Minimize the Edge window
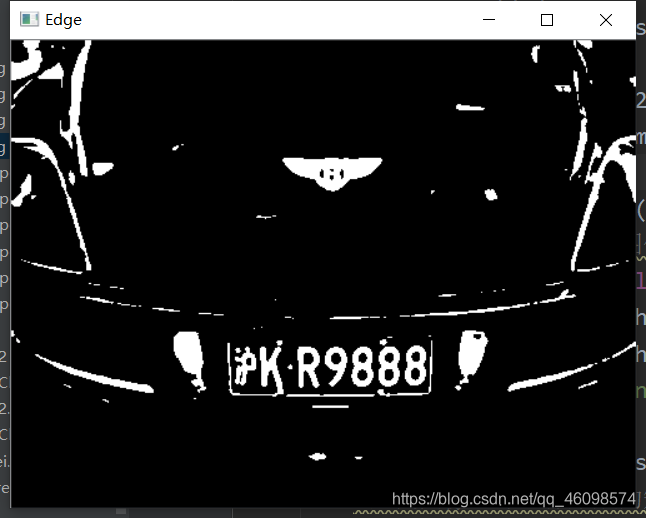Image resolution: width=646 pixels, height=518 pixels. [x=489, y=19]
